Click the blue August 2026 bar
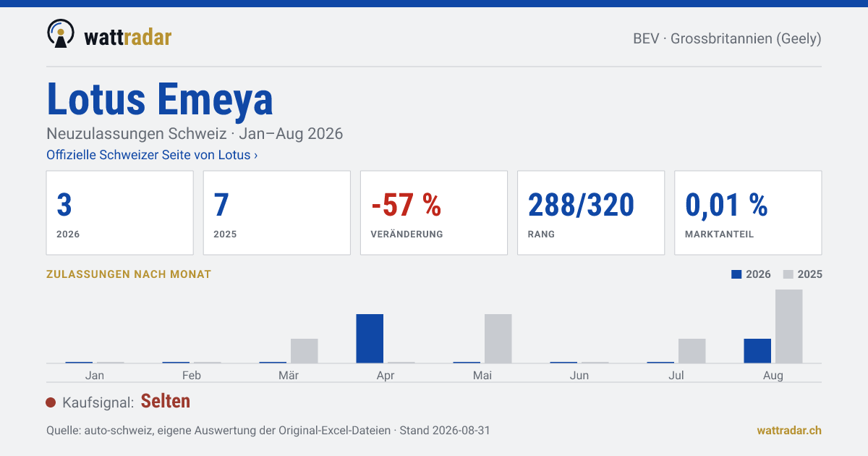Viewport: 868px width, 456px height. [x=757, y=351]
